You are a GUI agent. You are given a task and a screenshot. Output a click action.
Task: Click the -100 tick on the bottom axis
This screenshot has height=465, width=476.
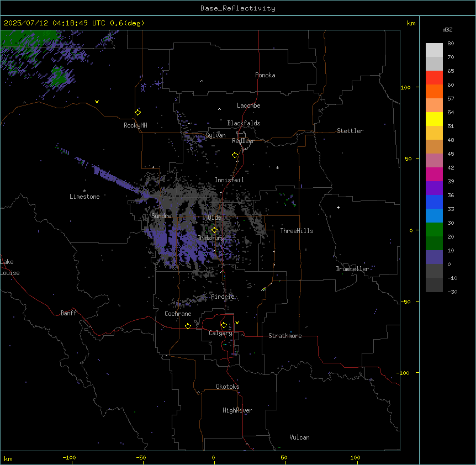click(69, 457)
